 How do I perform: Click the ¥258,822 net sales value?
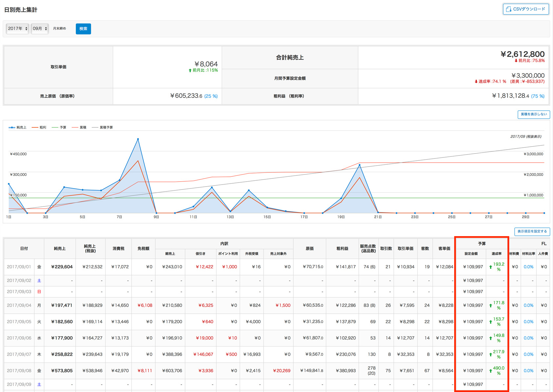point(62,354)
